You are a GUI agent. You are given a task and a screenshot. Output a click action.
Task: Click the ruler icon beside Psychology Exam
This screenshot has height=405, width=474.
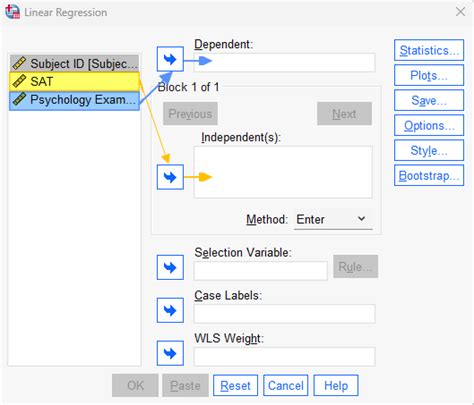coord(19,100)
